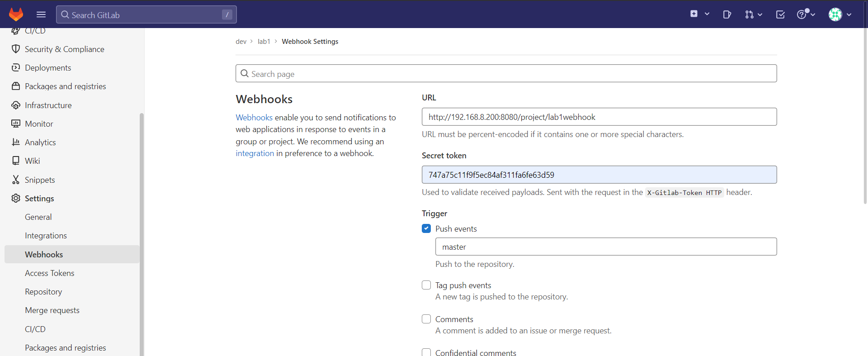Click the Monitor sidebar icon
This screenshot has width=868, height=356.
pyautogui.click(x=16, y=123)
